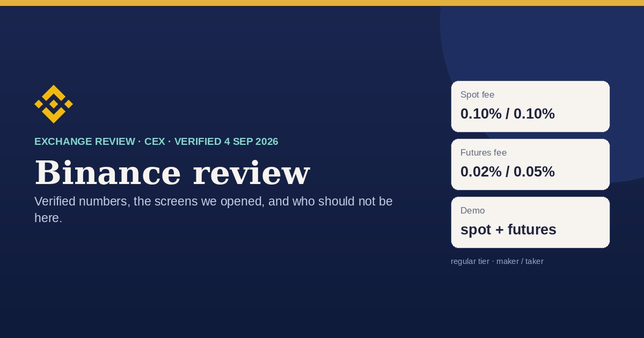Click the 'Demo' label
Image resolution: width=644 pixels, height=338 pixels.
472,211
